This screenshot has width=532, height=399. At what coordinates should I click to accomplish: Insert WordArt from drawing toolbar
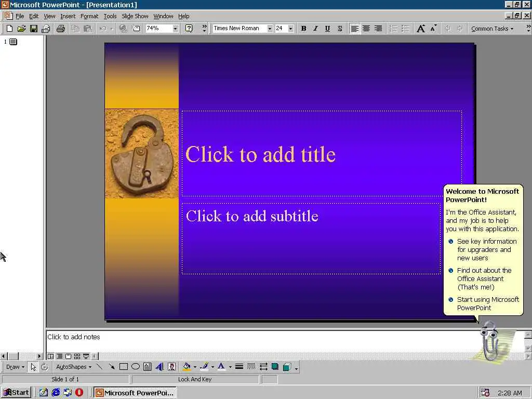pos(159,366)
